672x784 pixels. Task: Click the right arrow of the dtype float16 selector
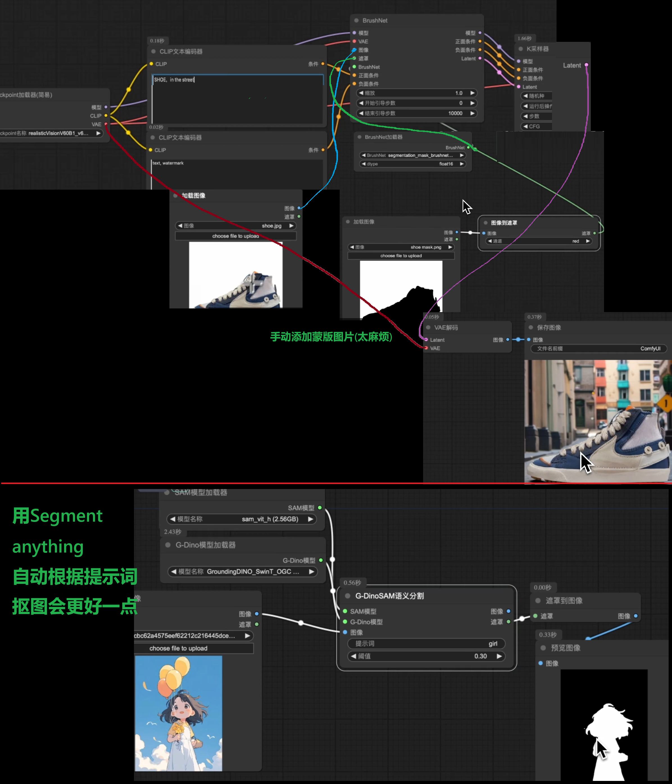pos(462,164)
